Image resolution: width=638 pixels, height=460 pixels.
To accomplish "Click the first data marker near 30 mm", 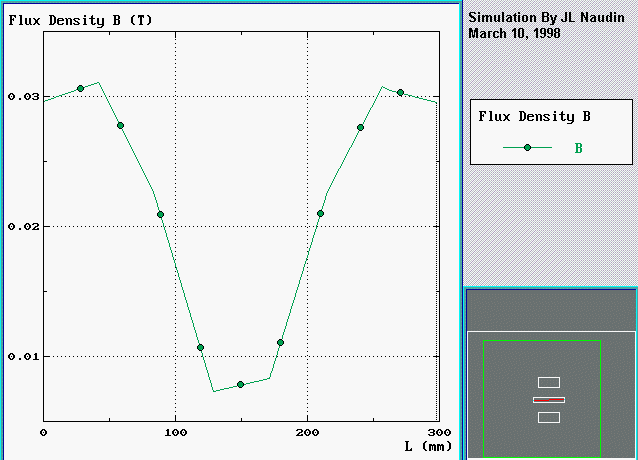I will pos(81,88).
